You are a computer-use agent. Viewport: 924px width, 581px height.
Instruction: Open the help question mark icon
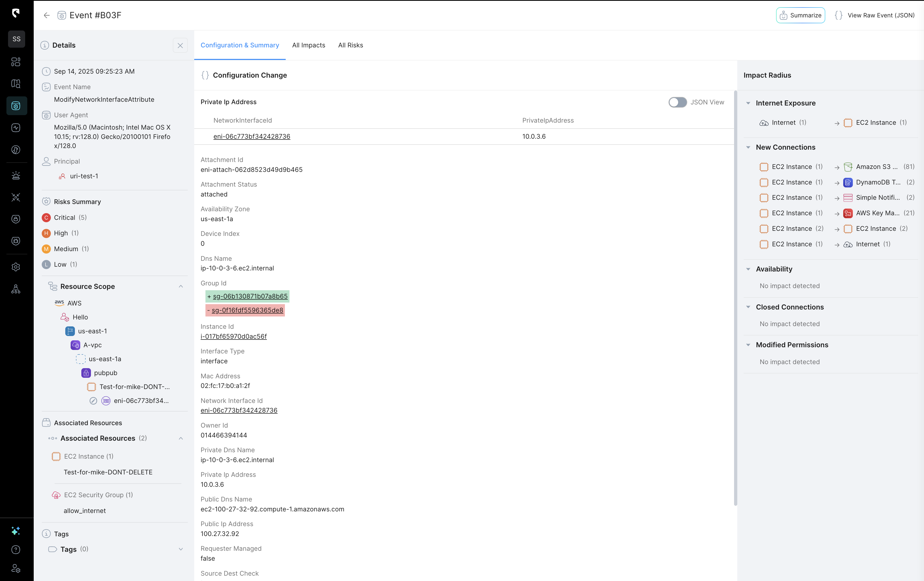tap(16, 549)
